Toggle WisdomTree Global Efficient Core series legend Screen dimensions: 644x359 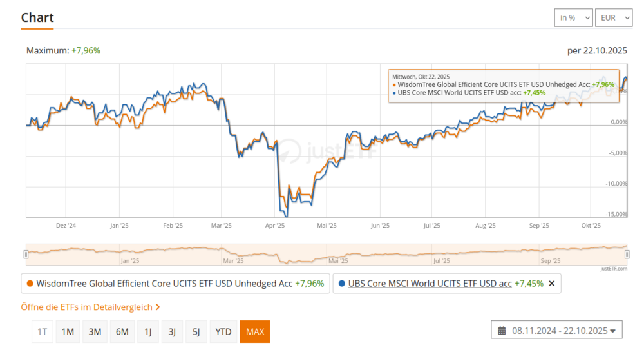click(x=164, y=284)
